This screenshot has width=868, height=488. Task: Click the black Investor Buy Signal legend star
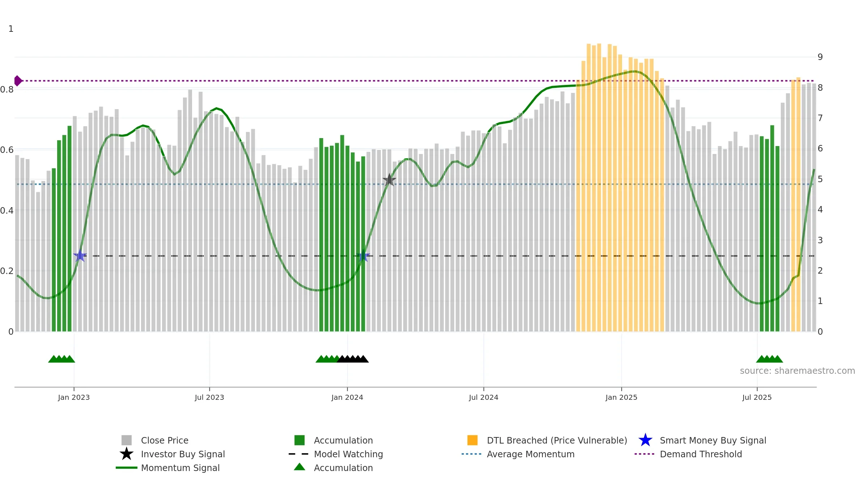click(x=127, y=454)
